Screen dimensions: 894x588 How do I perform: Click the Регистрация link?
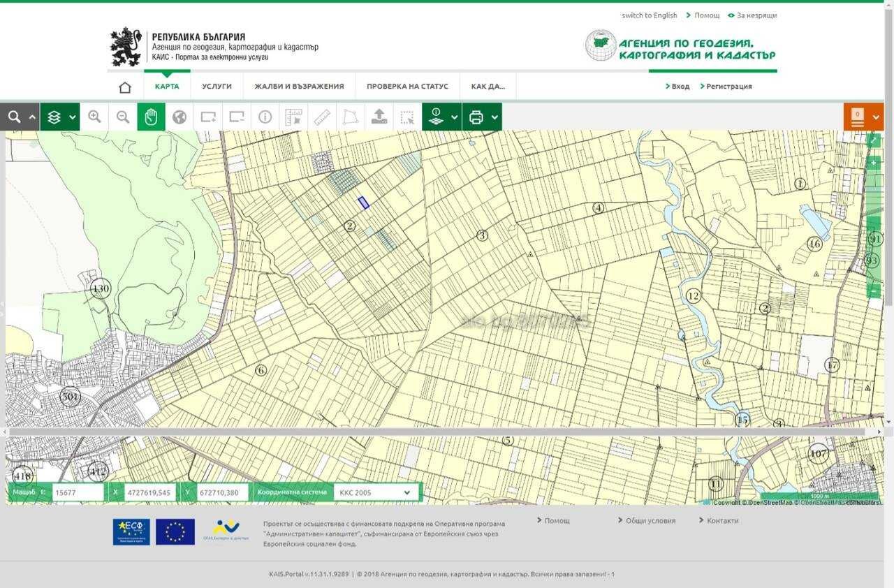(x=729, y=87)
